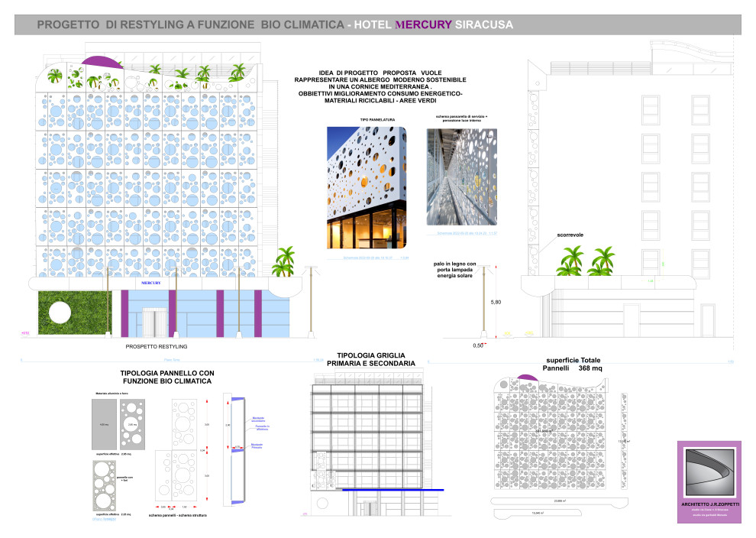Click the perforated panel sample with 4 fori
The height and width of the screenshot is (538, 756).
[105, 488]
